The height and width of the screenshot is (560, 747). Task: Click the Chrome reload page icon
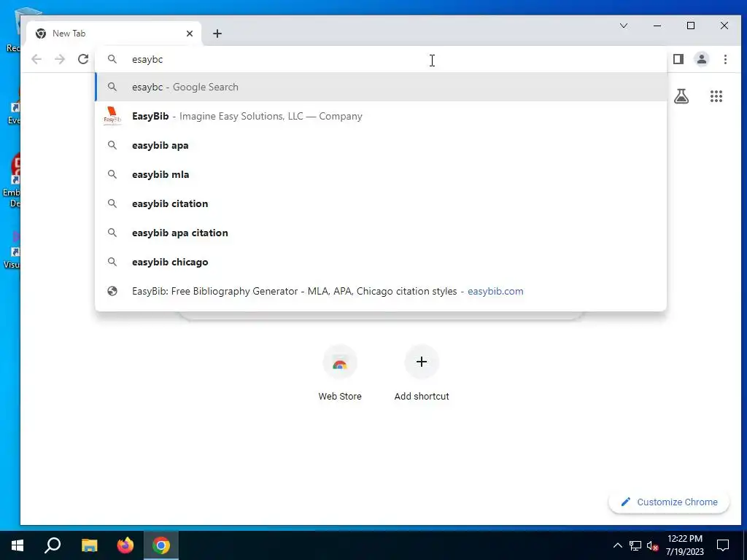pyautogui.click(x=83, y=59)
